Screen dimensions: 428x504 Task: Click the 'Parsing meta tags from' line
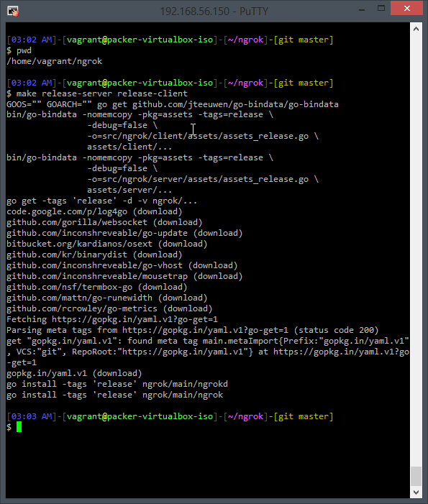(x=193, y=330)
